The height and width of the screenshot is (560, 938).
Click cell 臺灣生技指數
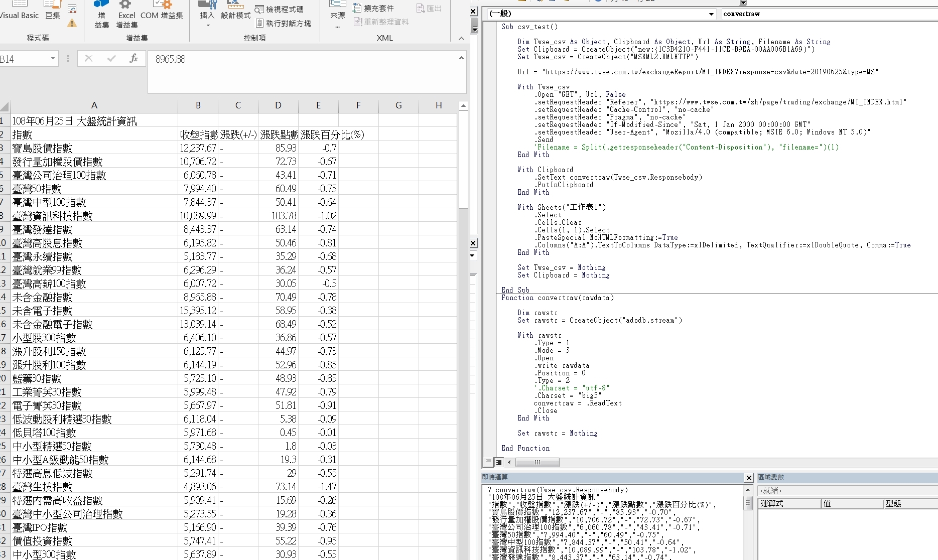tap(94, 487)
